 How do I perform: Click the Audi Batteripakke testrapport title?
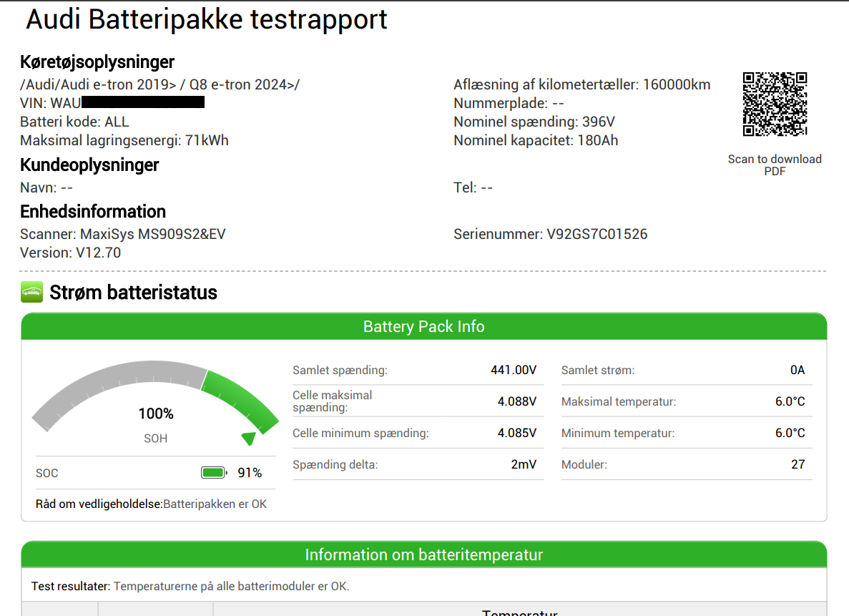(x=207, y=19)
